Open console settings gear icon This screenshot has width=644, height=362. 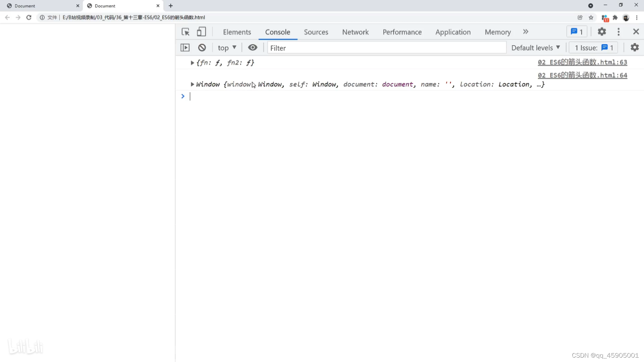coord(635,48)
